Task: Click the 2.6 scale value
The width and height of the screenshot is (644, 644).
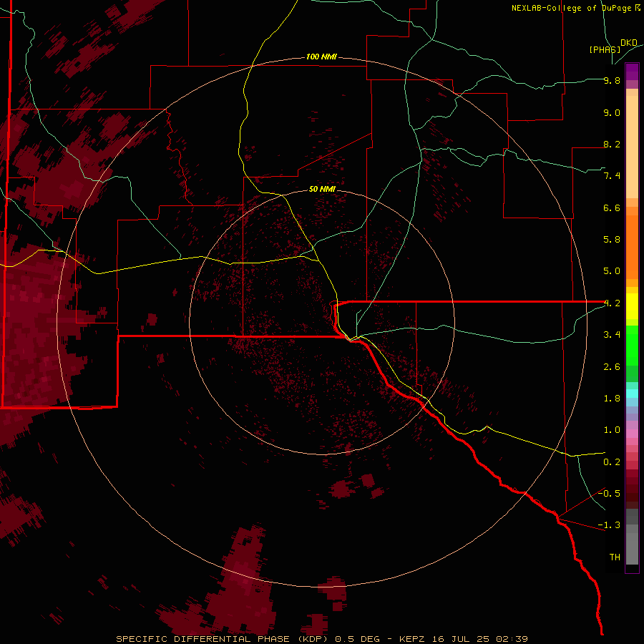Action: coord(612,367)
